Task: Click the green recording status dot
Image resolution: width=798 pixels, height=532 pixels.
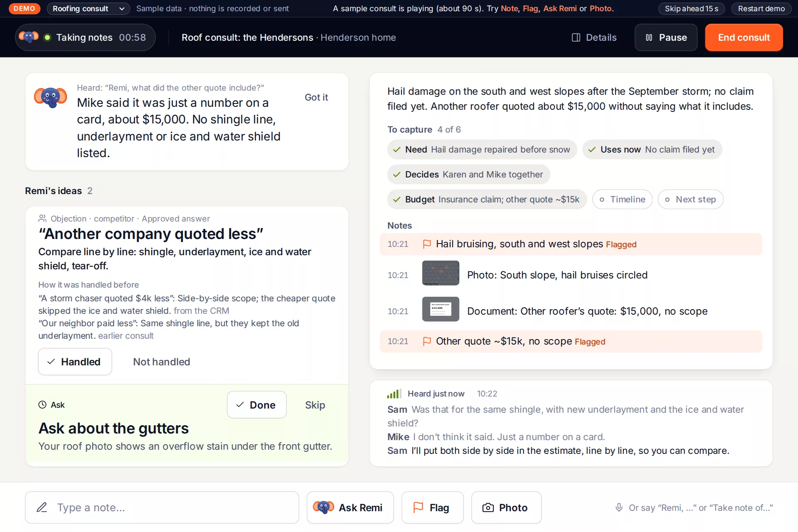Action: pyautogui.click(x=47, y=37)
